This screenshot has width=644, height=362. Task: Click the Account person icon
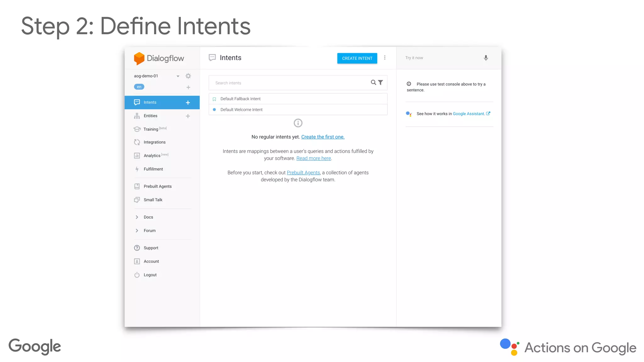tap(137, 261)
